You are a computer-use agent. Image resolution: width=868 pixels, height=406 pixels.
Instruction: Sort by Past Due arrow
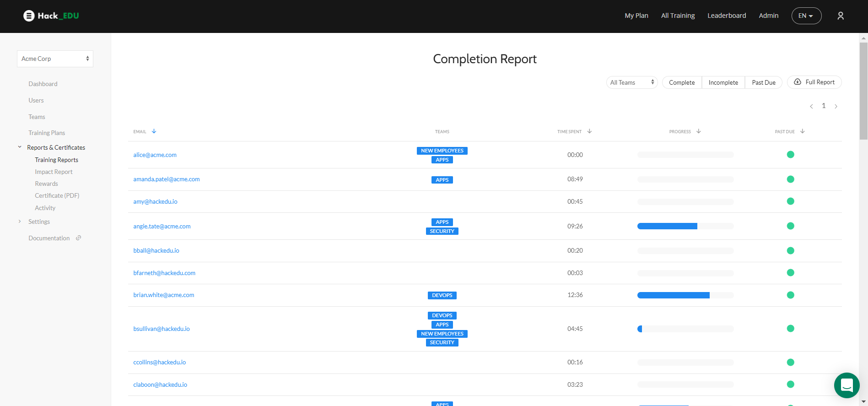(803, 131)
